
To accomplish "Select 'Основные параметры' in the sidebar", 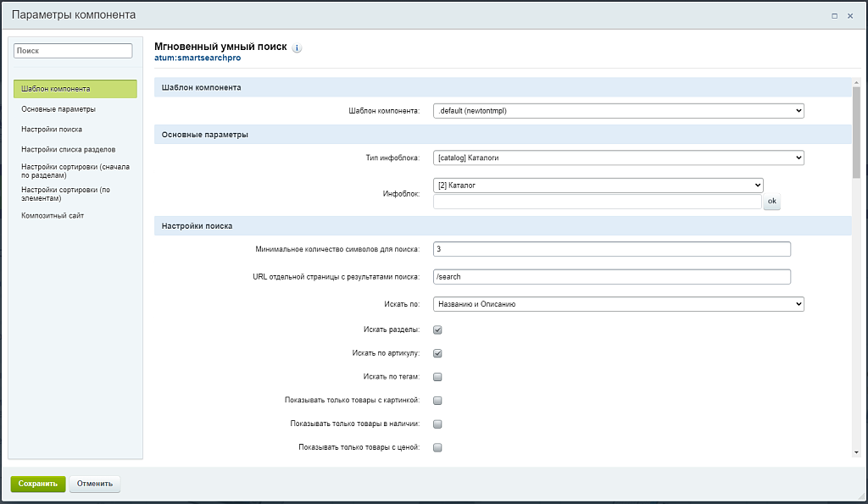I will tap(58, 109).
